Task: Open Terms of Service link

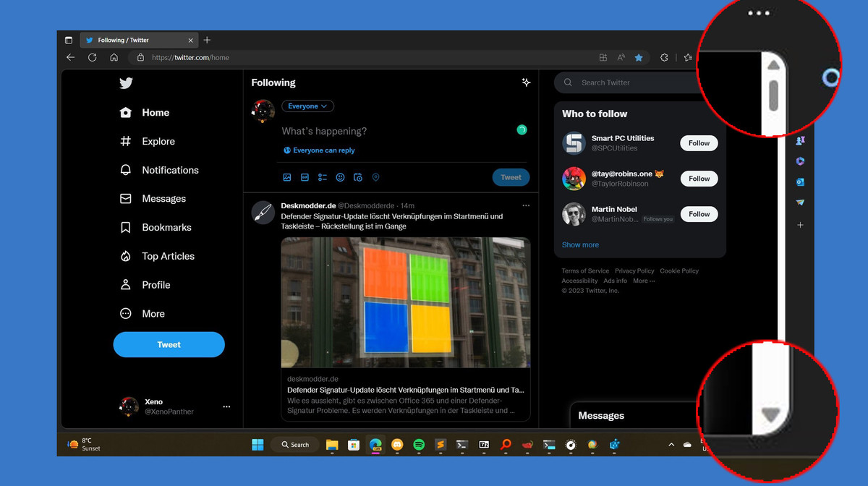Action: [x=585, y=270]
